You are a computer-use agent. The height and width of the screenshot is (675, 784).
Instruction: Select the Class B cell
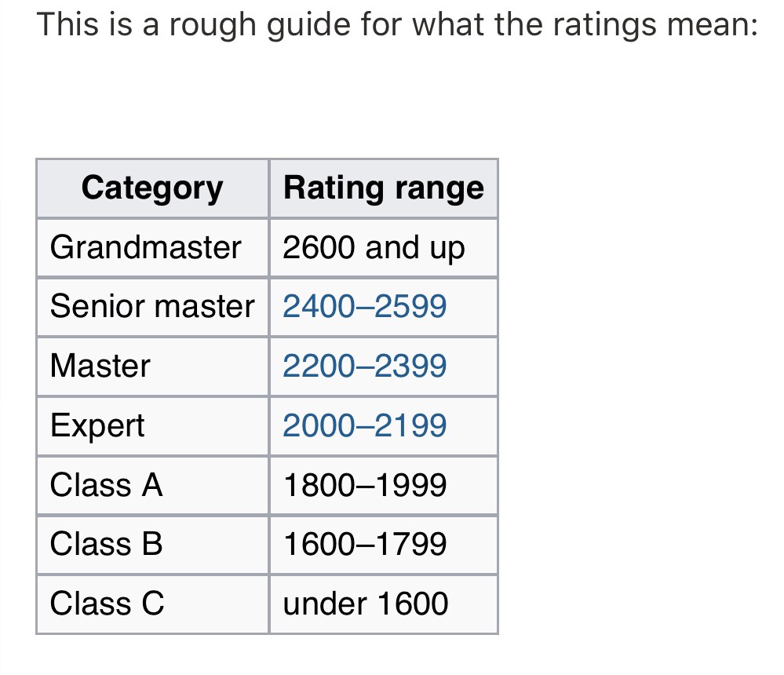tap(107, 545)
